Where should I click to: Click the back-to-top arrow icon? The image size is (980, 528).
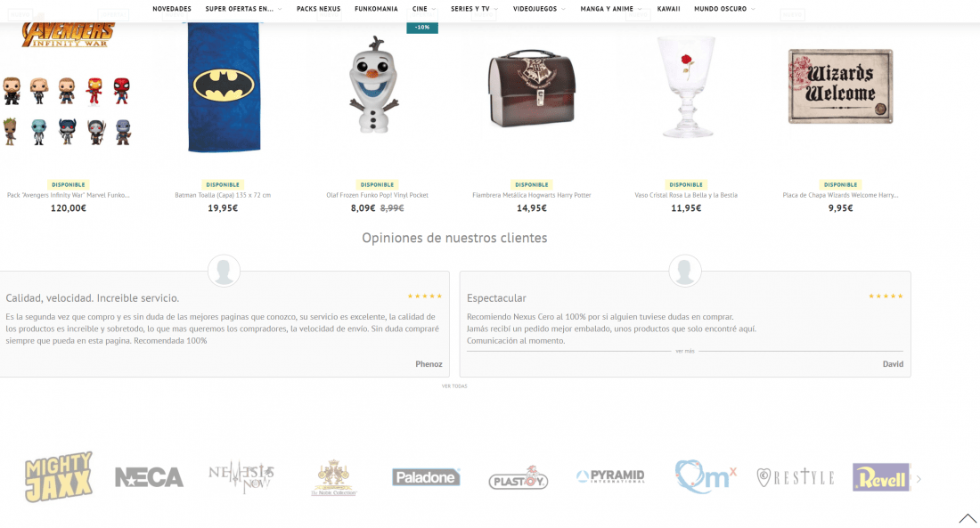coord(968,518)
